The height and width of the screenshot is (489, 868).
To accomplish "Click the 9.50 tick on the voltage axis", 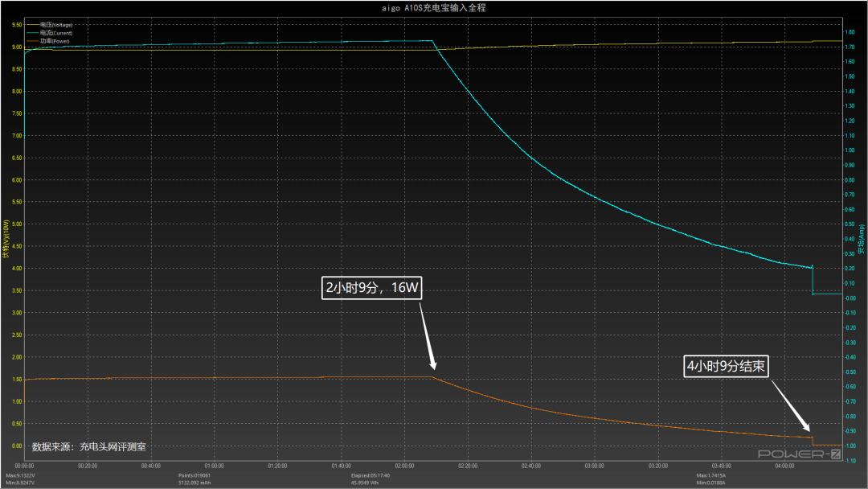I will 17,25.
